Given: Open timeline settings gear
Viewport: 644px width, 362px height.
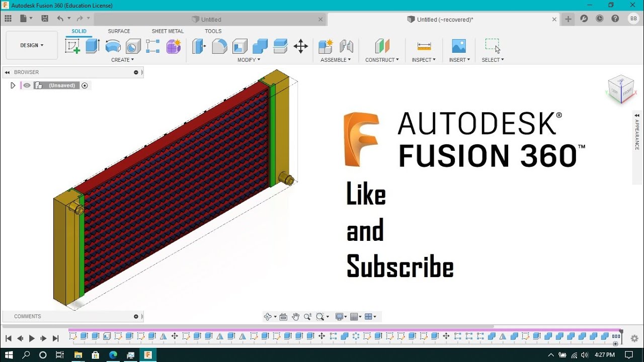Looking at the screenshot, I should point(634,338).
